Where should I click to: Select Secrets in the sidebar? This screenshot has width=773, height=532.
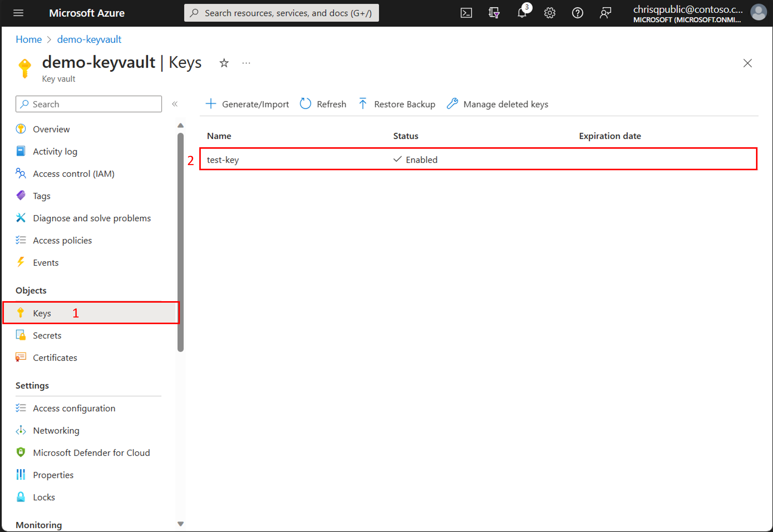pyautogui.click(x=47, y=335)
